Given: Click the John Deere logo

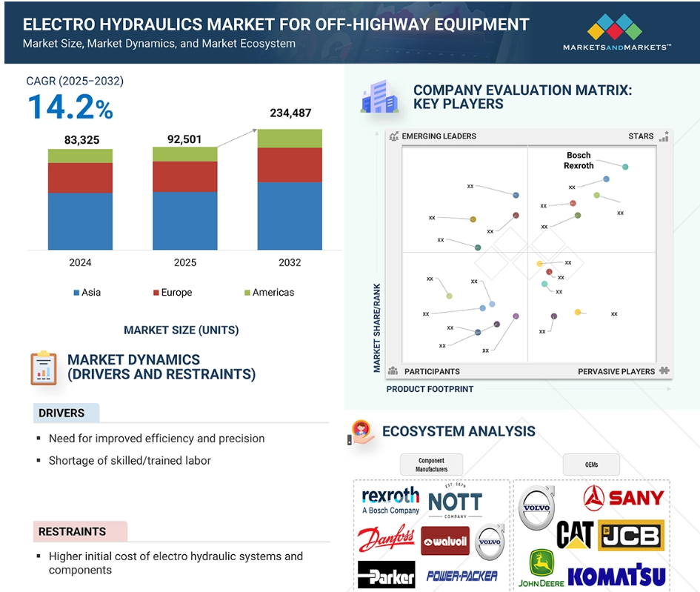Looking at the screenshot, I should pos(541,568).
